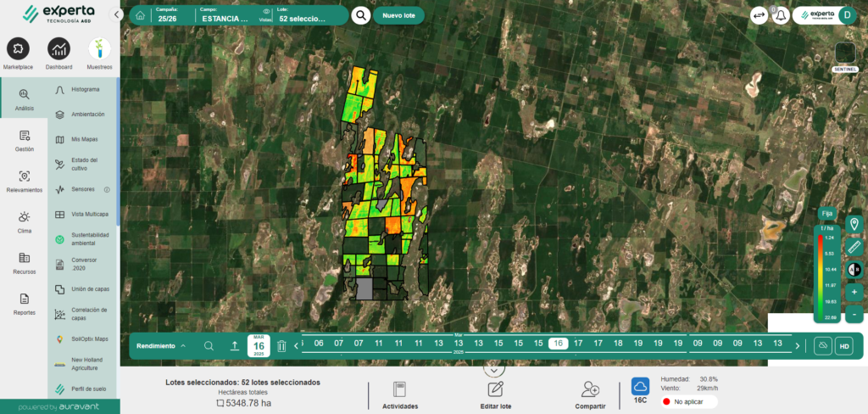
Task: Move timeline to previous dates arrow
Action: [296, 346]
